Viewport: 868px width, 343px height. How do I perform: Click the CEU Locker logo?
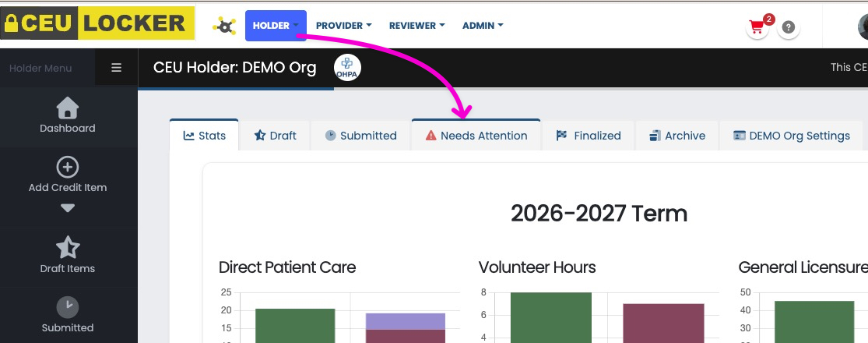coord(97,23)
